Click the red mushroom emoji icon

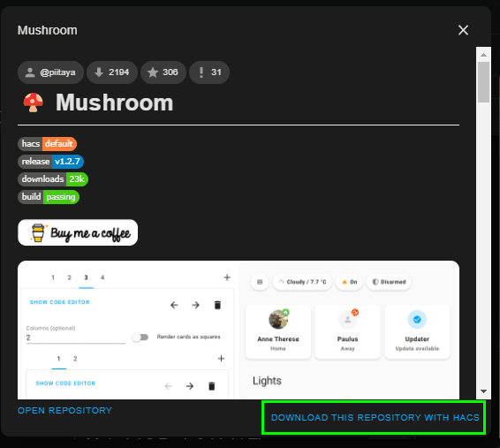(x=33, y=103)
